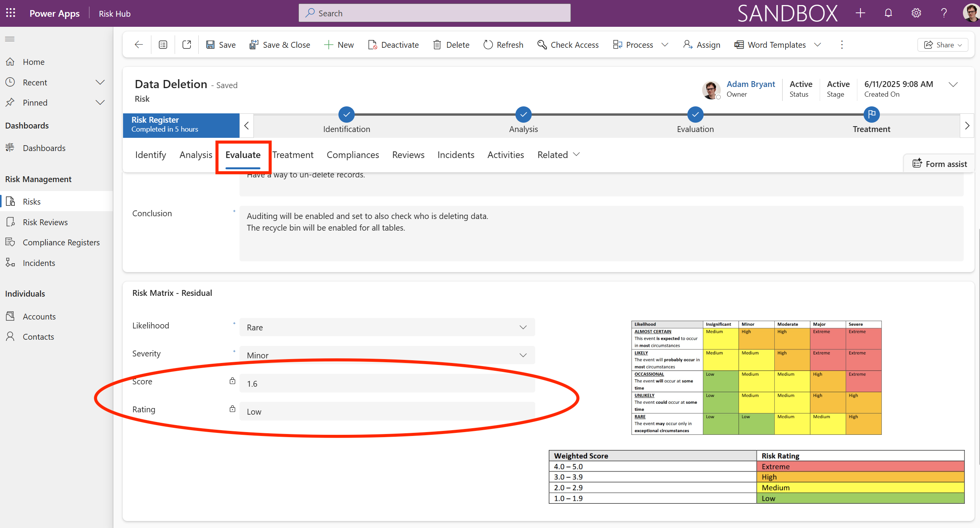Expand the Related tab menu
980x528 pixels.
tap(559, 155)
